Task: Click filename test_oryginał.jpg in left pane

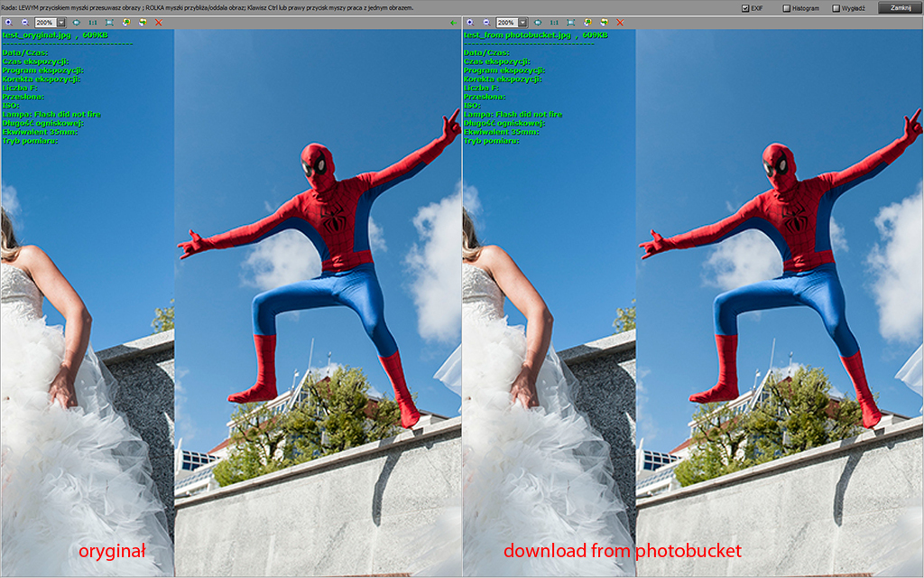Action: coord(36,35)
